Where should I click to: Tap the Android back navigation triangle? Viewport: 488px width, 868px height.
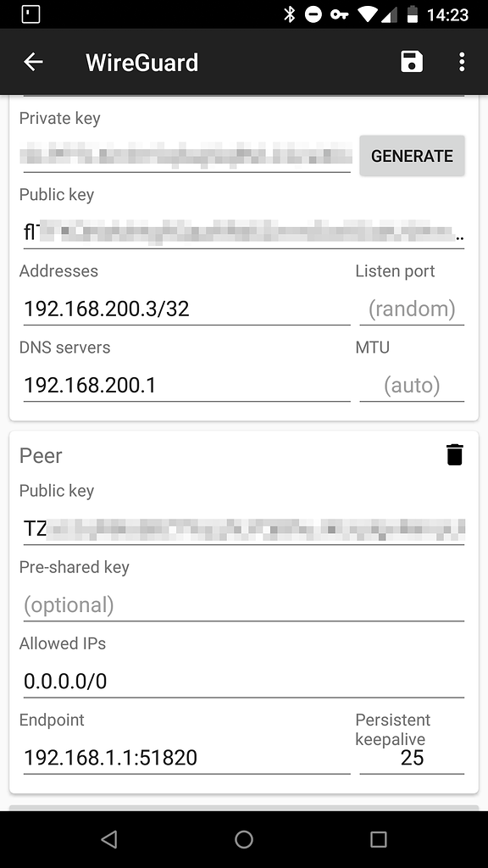(x=109, y=839)
